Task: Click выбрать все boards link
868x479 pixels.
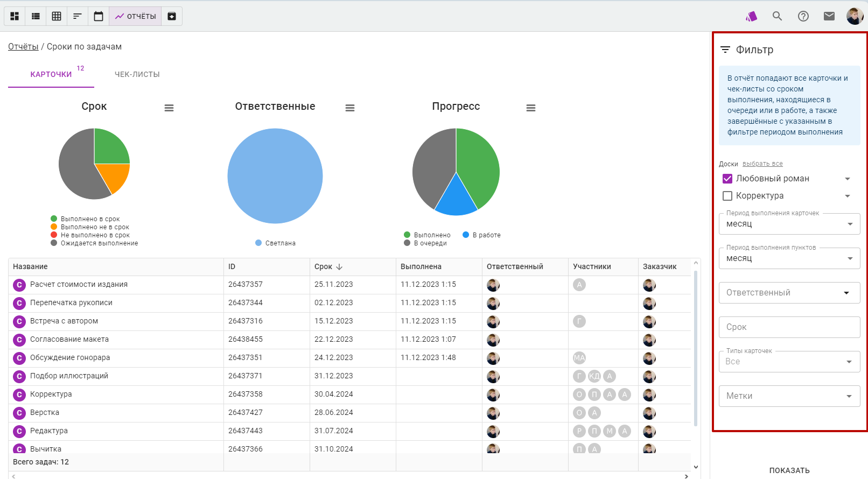Action: 762,164
